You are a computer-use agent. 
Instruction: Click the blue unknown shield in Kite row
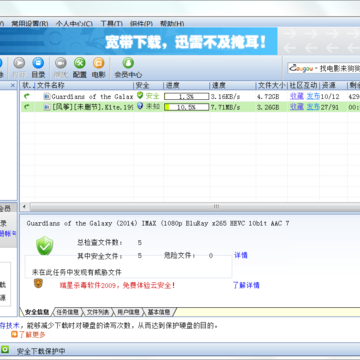(140, 107)
